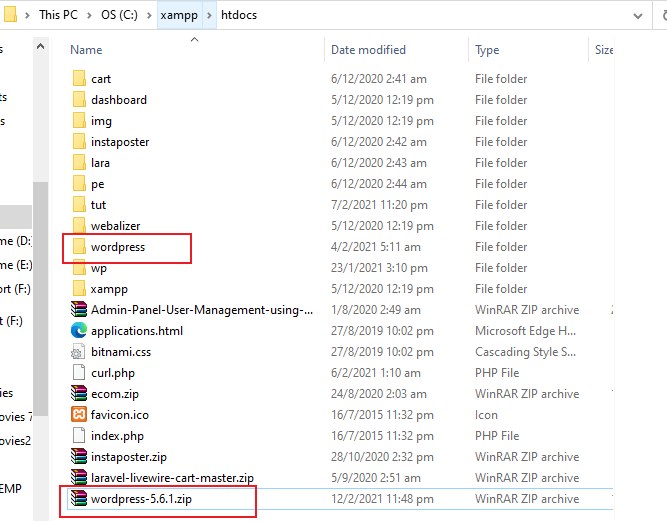Select the index.php file icon
This screenshot has height=521, width=667.
coord(79,436)
